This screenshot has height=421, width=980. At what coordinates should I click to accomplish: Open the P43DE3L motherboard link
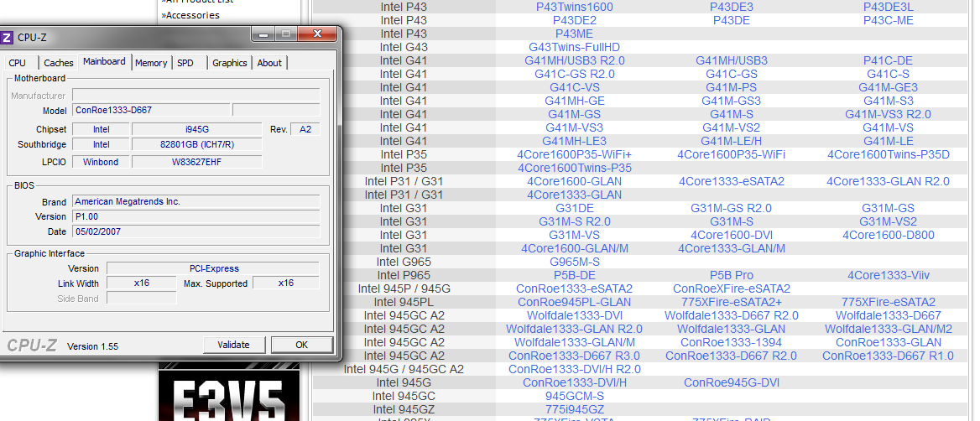point(888,7)
